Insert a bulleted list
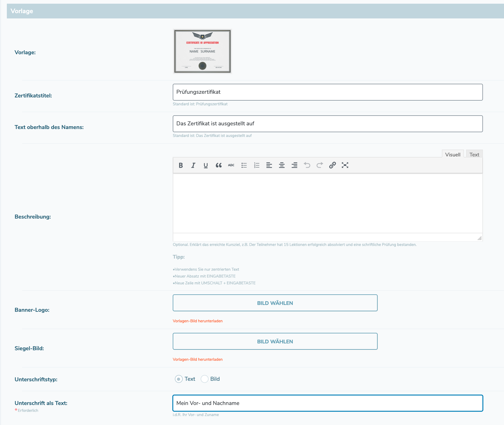Image resolution: width=504 pixels, height=425 pixels. point(244,165)
